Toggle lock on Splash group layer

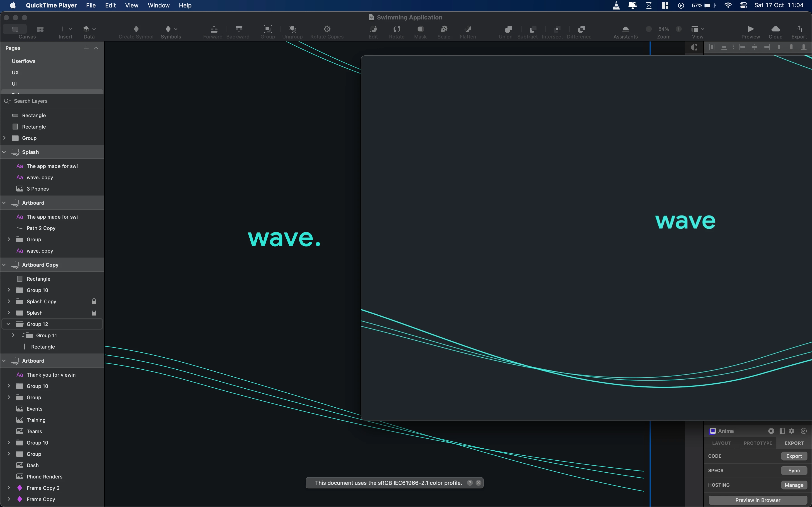tap(94, 313)
